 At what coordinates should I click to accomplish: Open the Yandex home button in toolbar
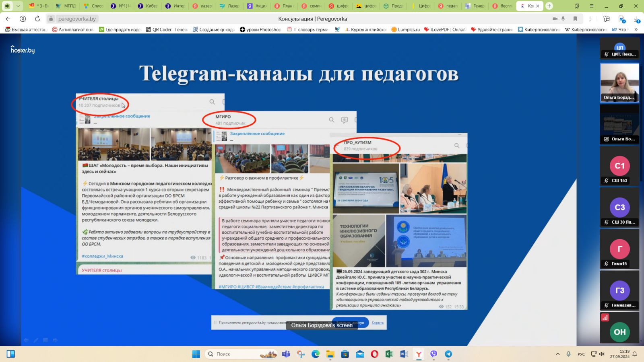point(23,19)
